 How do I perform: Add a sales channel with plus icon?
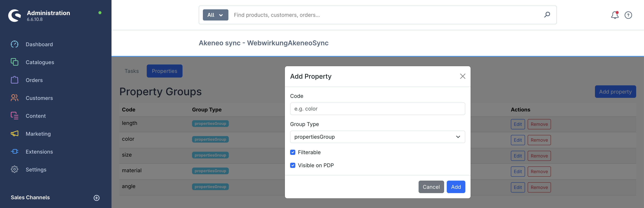coord(97,198)
